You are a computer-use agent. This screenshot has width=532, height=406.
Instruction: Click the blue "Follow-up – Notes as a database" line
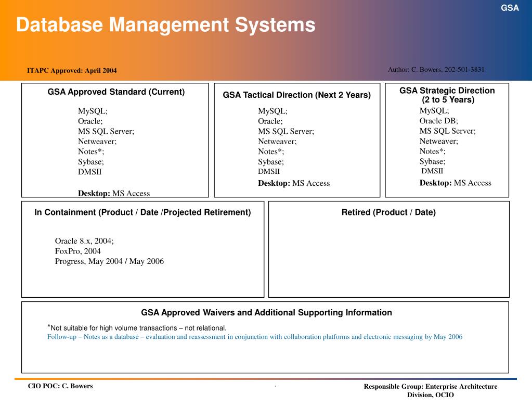[255, 337]
